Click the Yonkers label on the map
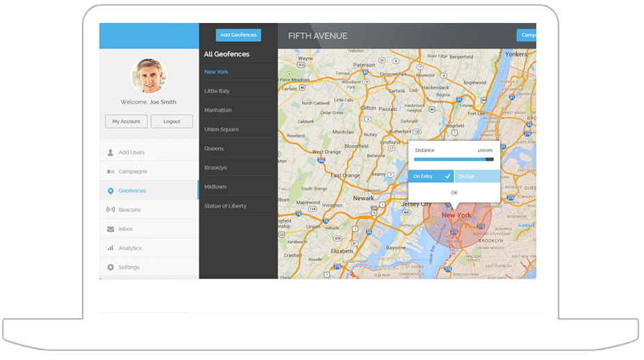This screenshot has height=360, width=644. (516, 54)
